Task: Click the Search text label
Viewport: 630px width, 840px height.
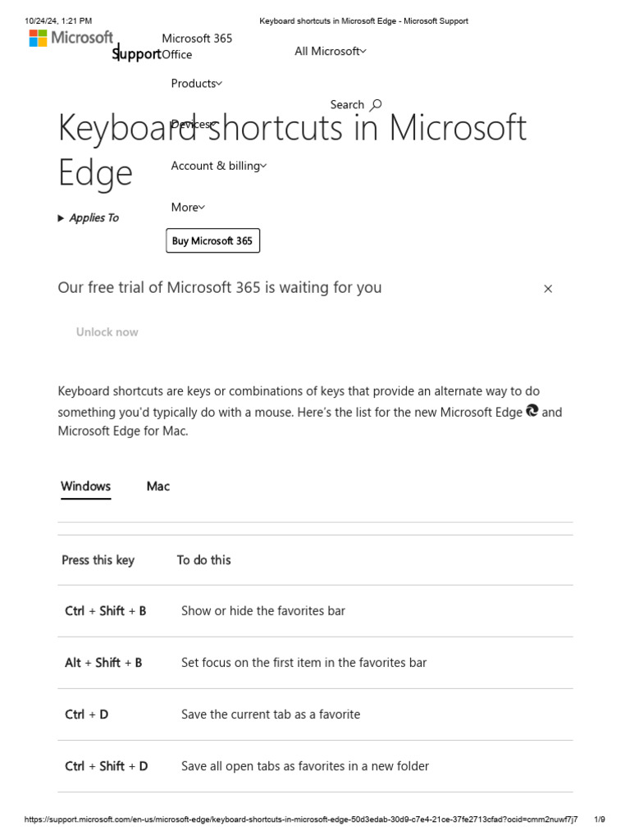Action: [x=347, y=105]
